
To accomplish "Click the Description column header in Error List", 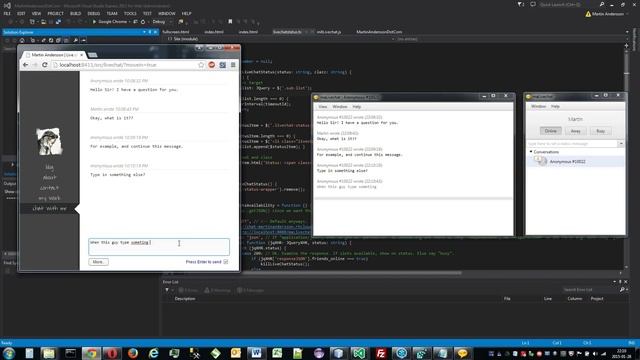I will [185, 299].
